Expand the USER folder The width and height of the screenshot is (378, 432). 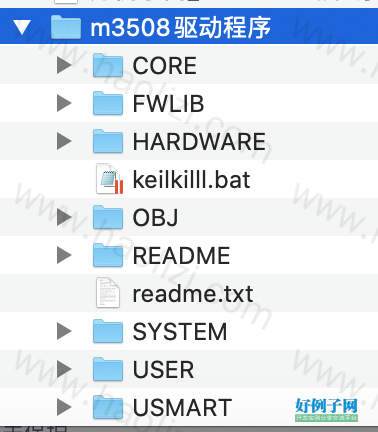tap(64, 369)
